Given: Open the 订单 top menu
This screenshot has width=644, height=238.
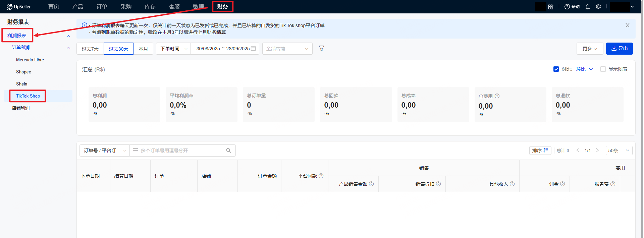Looking at the screenshot, I should 102,7.
